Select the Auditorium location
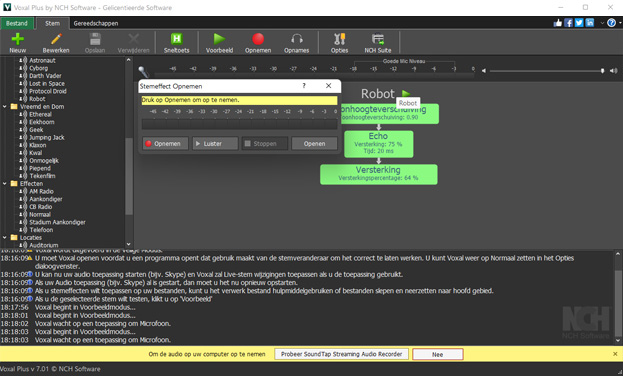Screen dimensions: 623x376 pyautogui.click(x=43, y=245)
